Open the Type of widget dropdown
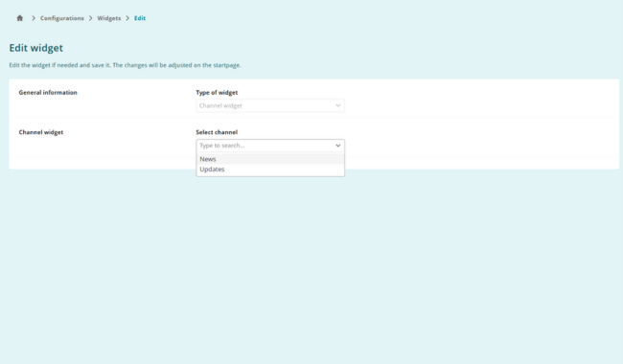Screen dimensions: 623x364 click(270, 105)
